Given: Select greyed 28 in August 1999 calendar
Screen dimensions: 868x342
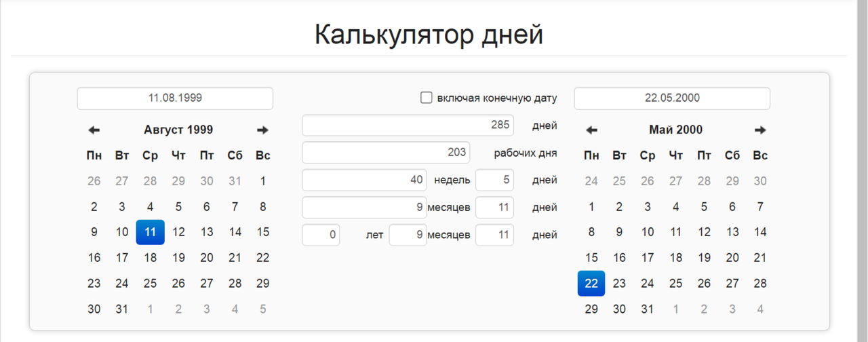Looking at the screenshot, I should [151, 181].
